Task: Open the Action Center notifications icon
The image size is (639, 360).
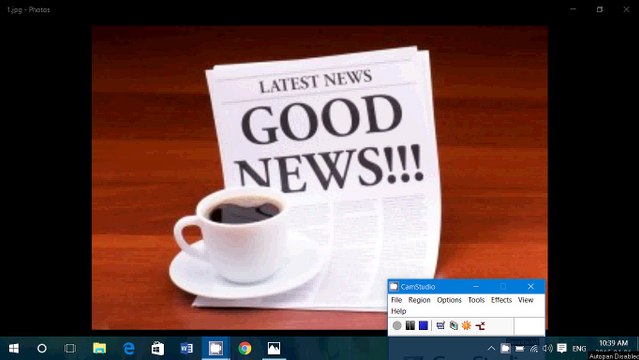Action: pyautogui.click(x=562, y=348)
